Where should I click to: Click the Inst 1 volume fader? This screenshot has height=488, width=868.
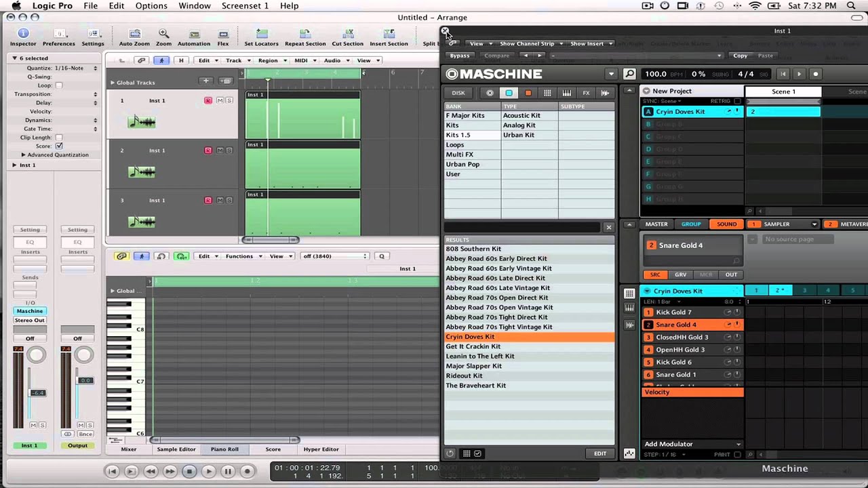pyautogui.click(x=37, y=393)
